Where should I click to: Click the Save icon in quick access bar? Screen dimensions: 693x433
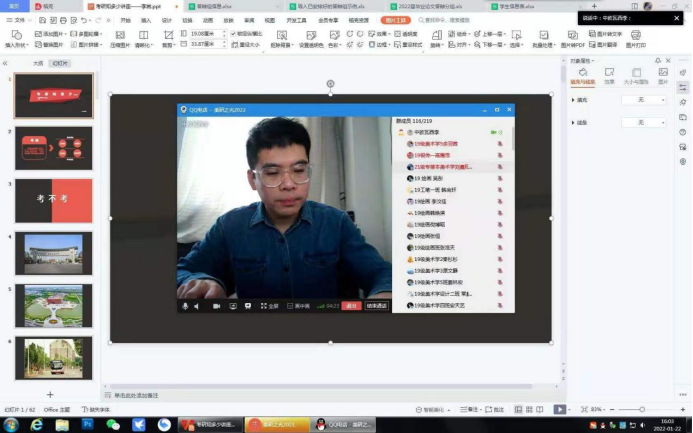point(42,20)
